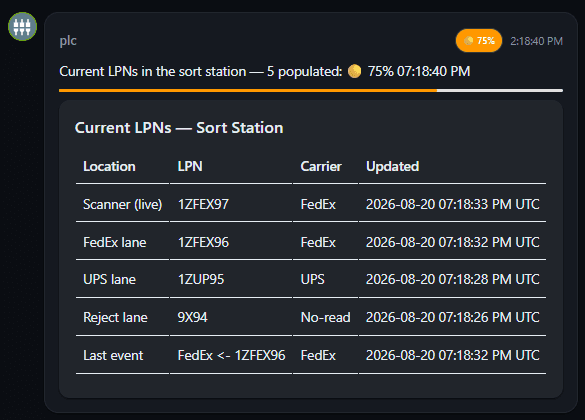This screenshot has height=420, width=585.
Task: Click the orange progress bar
Action: pyautogui.click(x=311, y=90)
